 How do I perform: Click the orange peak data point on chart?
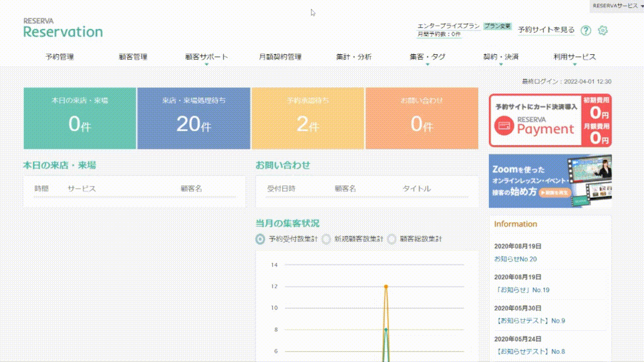pyautogui.click(x=386, y=287)
